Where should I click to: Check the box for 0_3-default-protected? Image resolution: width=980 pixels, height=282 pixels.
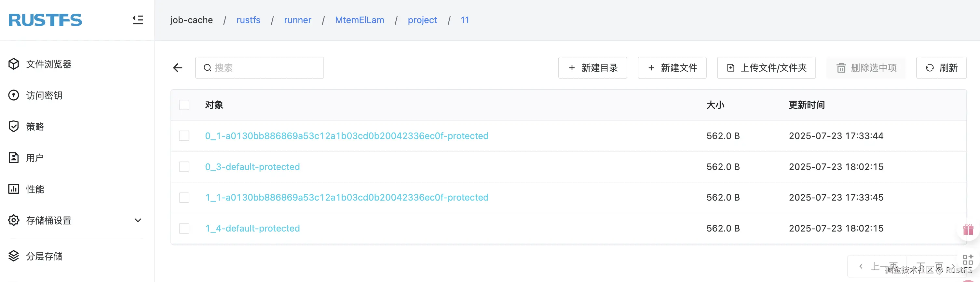point(184,167)
